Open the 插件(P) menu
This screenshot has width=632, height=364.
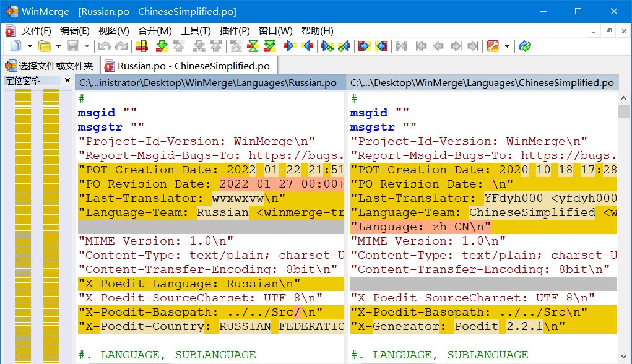[235, 31]
